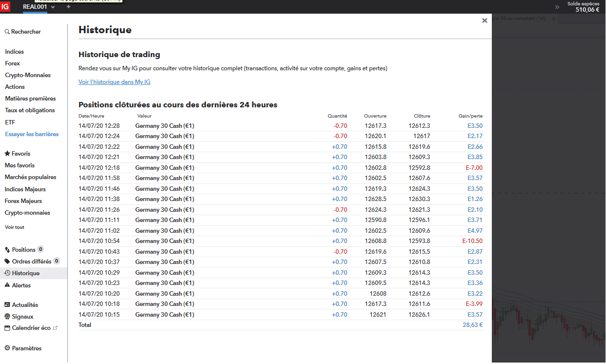This screenshot has height=364, width=606.
Task: Click the search magnifier icon
Action: tap(7, 32)
